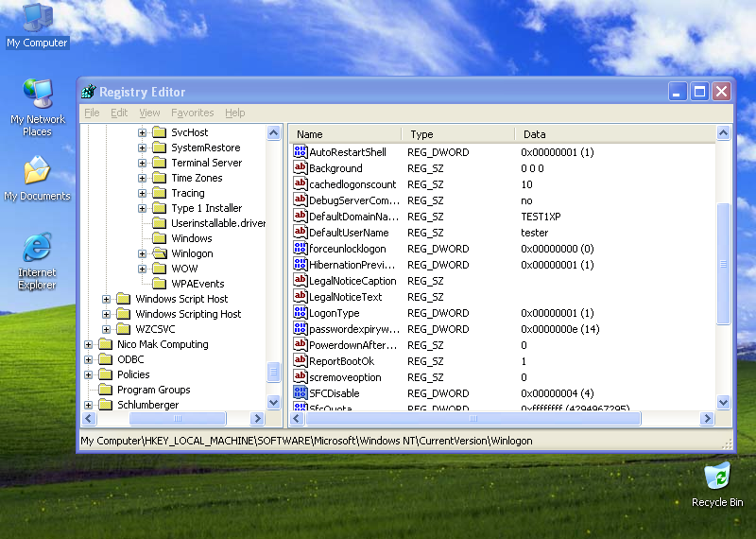This screenshot has width=756, height=539.
Task: Expand the WZCSVC key node
Action: (x=106, y=329)
